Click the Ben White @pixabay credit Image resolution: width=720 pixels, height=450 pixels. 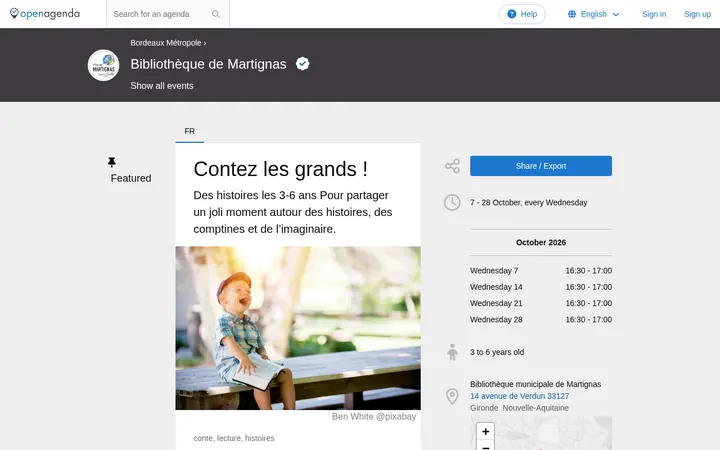pyautogui.click(x=374, y=416)
